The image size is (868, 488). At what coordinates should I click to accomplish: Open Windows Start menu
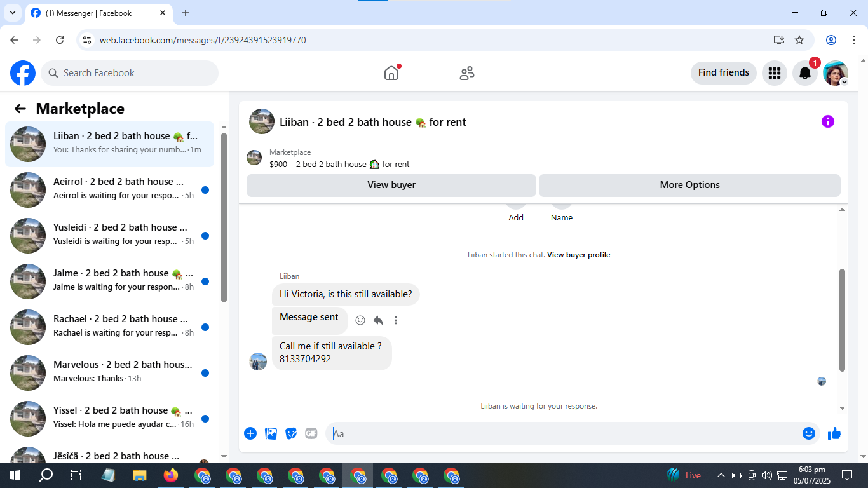click(15, 475)
